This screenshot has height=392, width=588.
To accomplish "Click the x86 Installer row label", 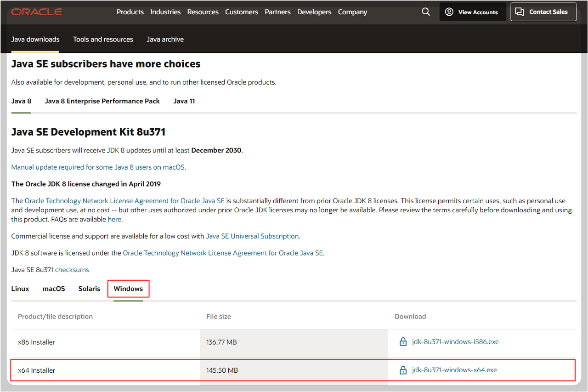I will click(x=36, y=342).
